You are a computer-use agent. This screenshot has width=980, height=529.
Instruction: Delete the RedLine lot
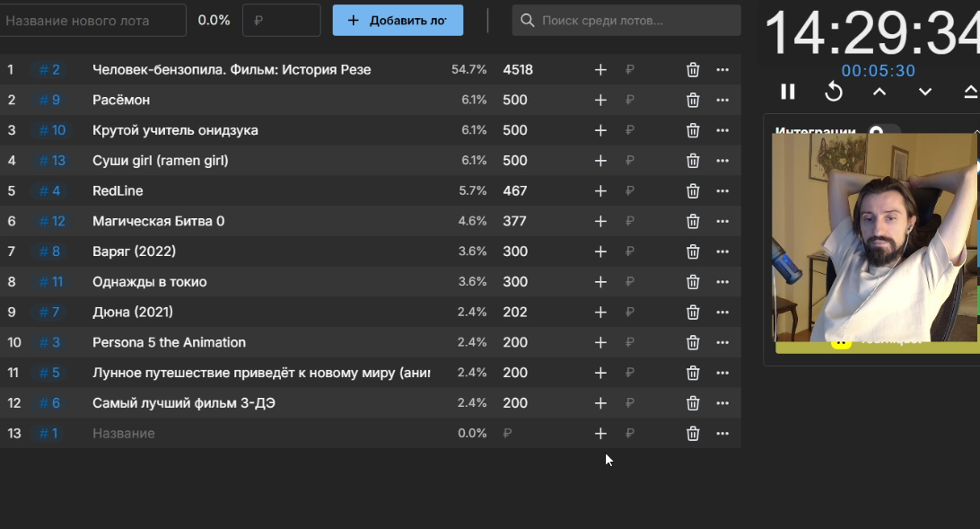[693, 190]
